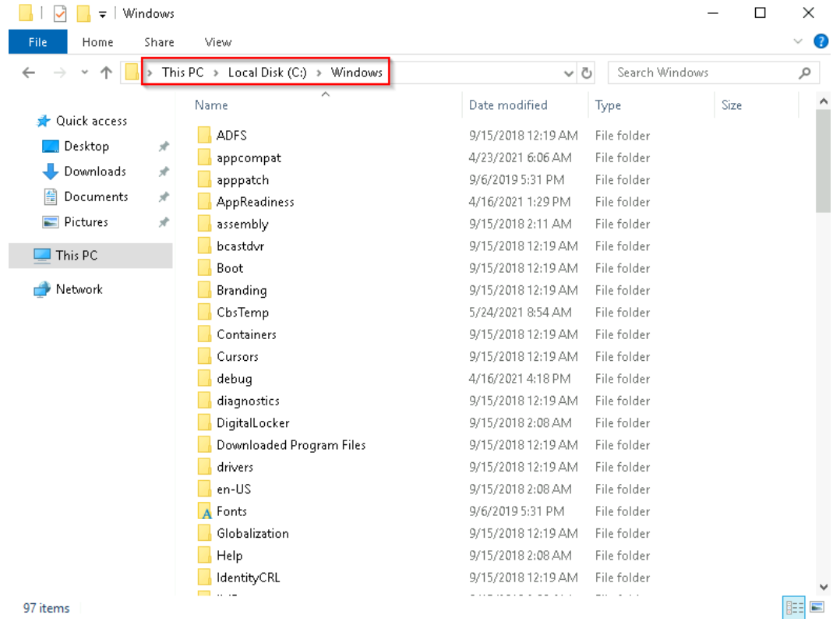Open the Help question mark icon
The height and width of the screenshot is (629, 840).
tap(821, 42)
